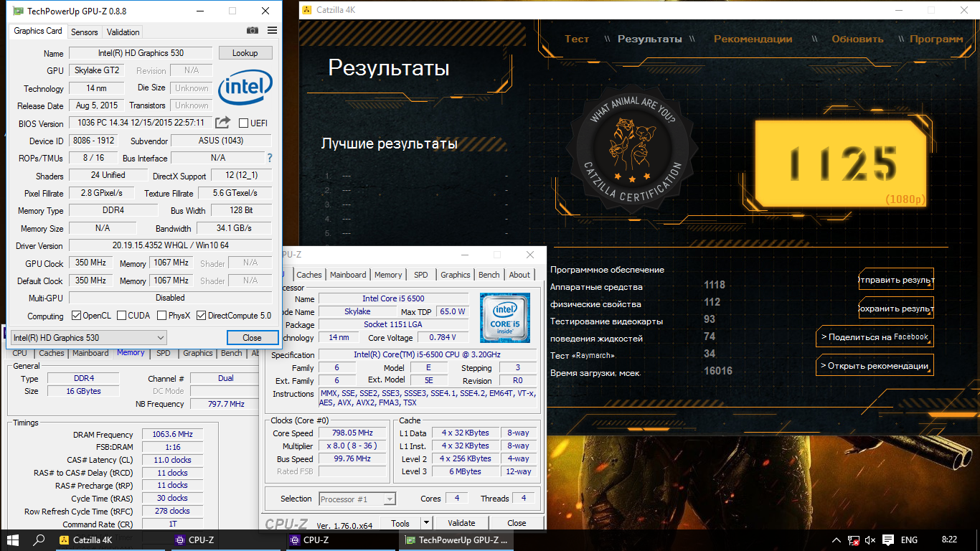Screen dimensions: 980x551
Task: Click the BIOS export share icon in GPU-Z
Action: 223,123
